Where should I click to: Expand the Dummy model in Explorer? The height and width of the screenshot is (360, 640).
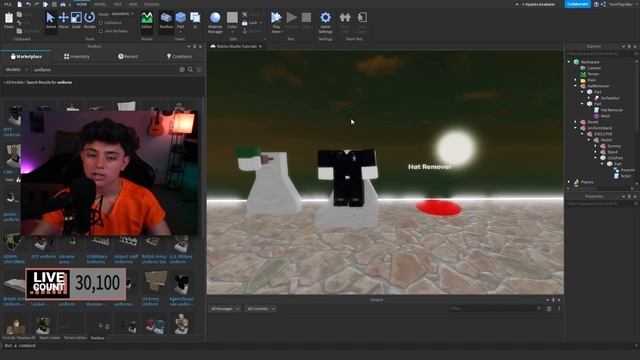tap(596, 146)
